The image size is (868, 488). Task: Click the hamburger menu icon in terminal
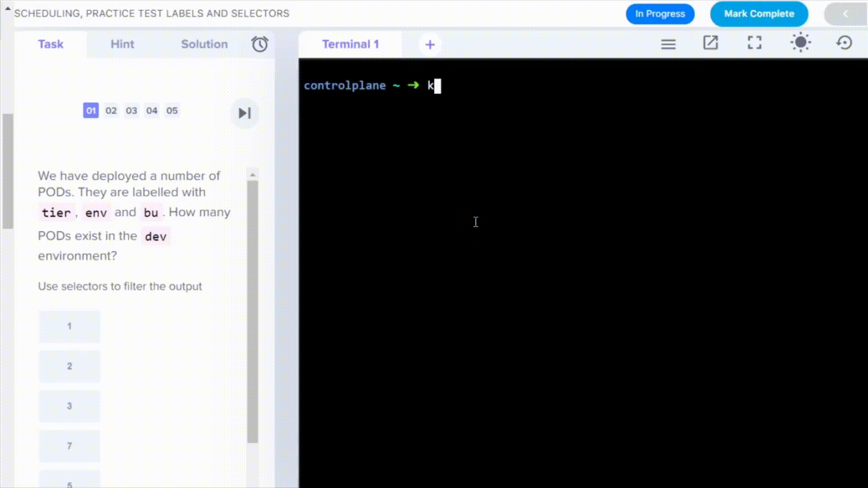pos(668,43)
